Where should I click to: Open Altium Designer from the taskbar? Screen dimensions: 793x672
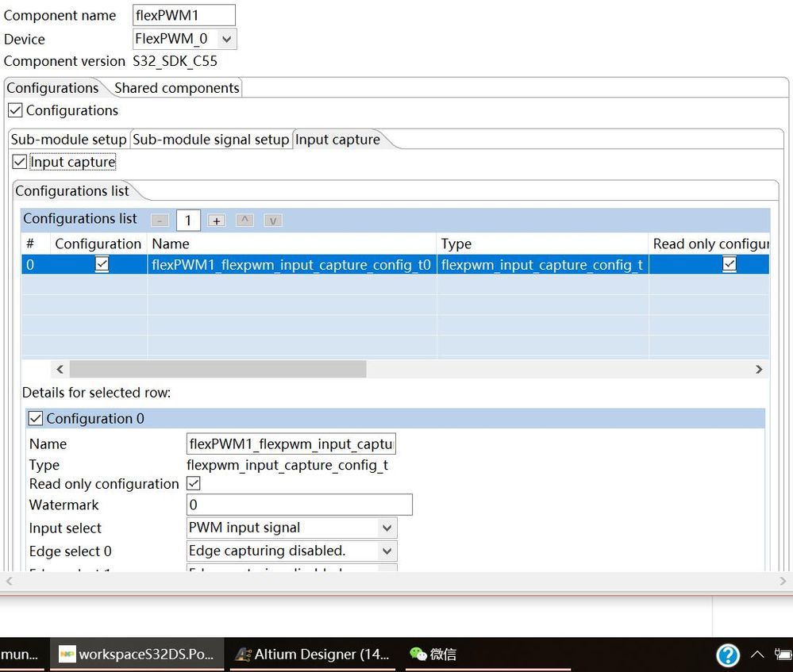pyautogui.click(x=313, y=655)
